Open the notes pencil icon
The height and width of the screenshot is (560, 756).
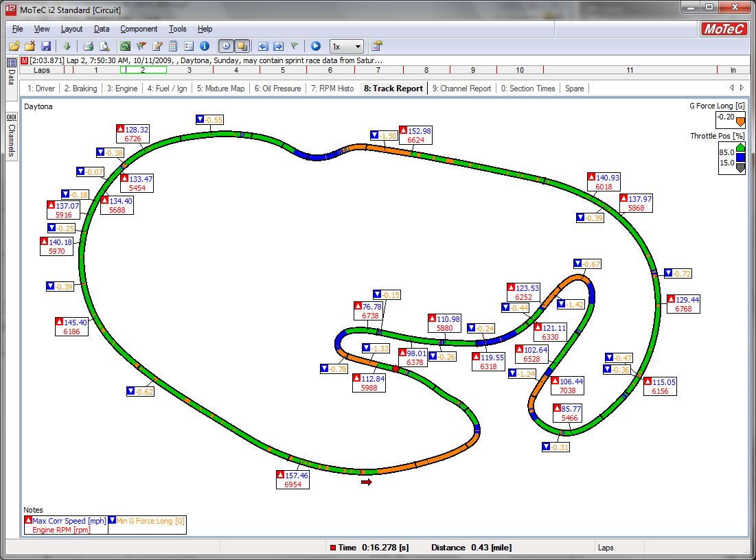tap(157, 46)
